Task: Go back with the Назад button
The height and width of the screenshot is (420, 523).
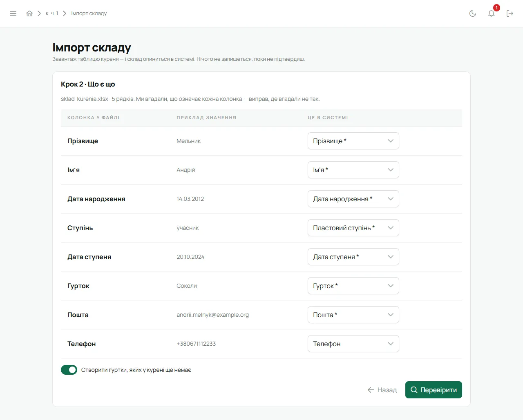Action: [382, 390]
